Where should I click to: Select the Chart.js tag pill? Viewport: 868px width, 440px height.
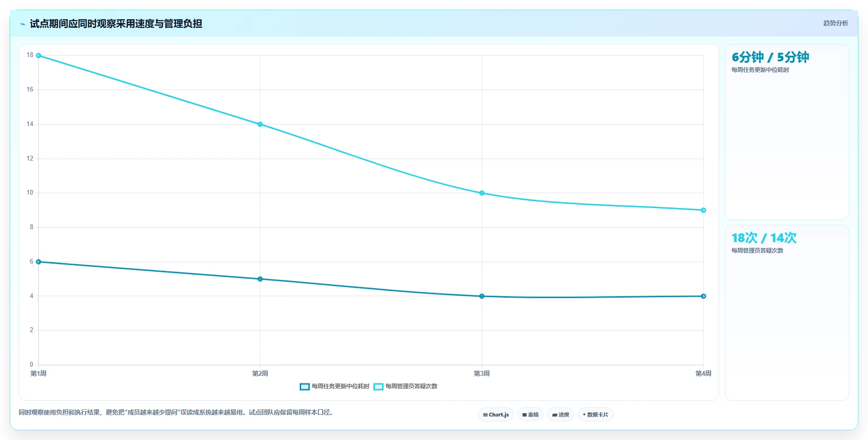click(x=496, y=415)
